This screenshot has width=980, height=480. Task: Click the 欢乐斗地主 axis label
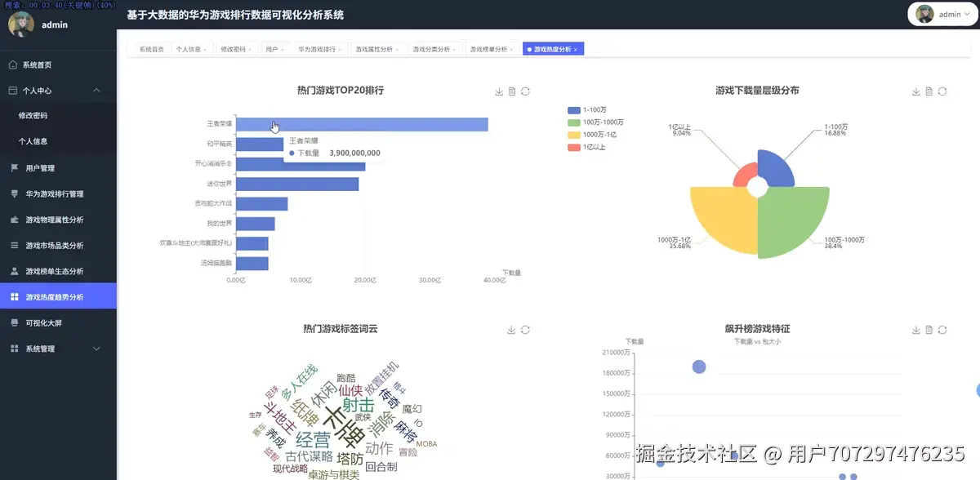(x=196, y=243)
